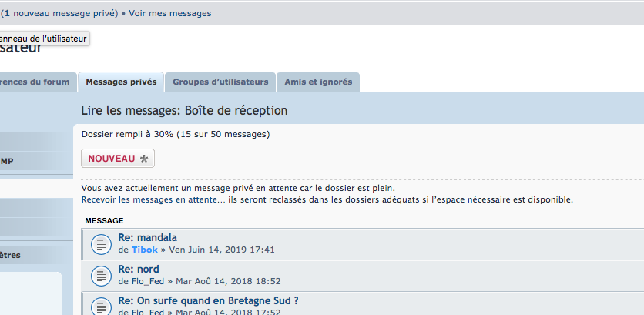The width and height of the screenshot is (644, 315).
Task: Open Amis et ignorés tab
Action: [318, 82]
